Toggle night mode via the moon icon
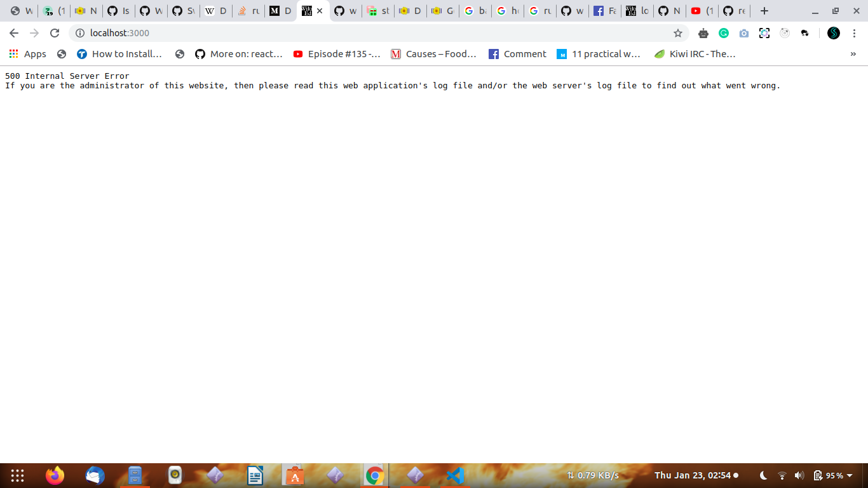The image size is (868, 488). 763,475
